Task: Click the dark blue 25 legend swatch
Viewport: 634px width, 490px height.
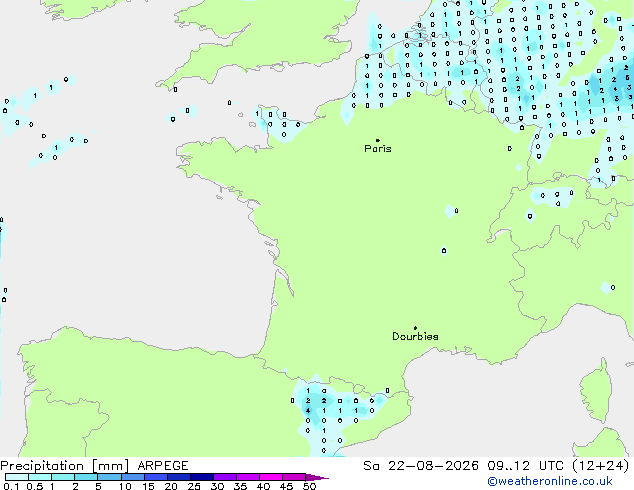Action: pos(202,477)
